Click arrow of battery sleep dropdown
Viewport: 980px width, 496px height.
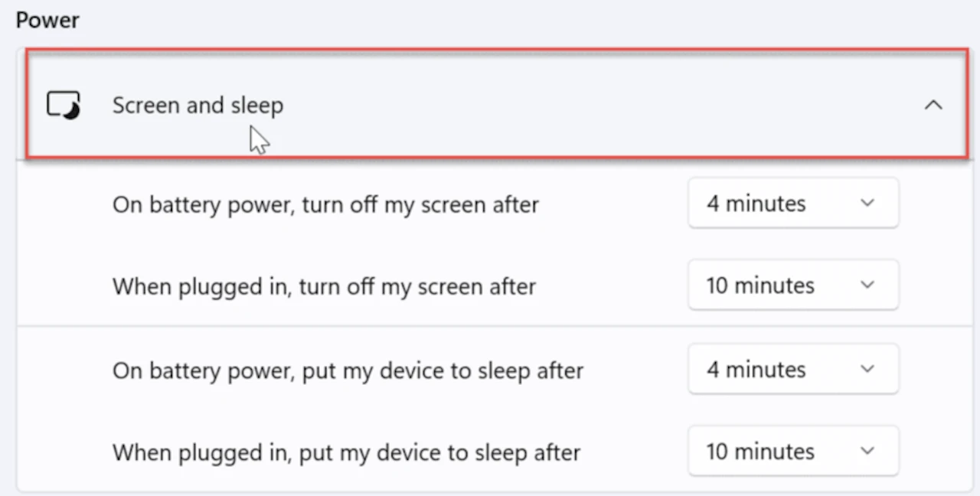pos(867,370)
